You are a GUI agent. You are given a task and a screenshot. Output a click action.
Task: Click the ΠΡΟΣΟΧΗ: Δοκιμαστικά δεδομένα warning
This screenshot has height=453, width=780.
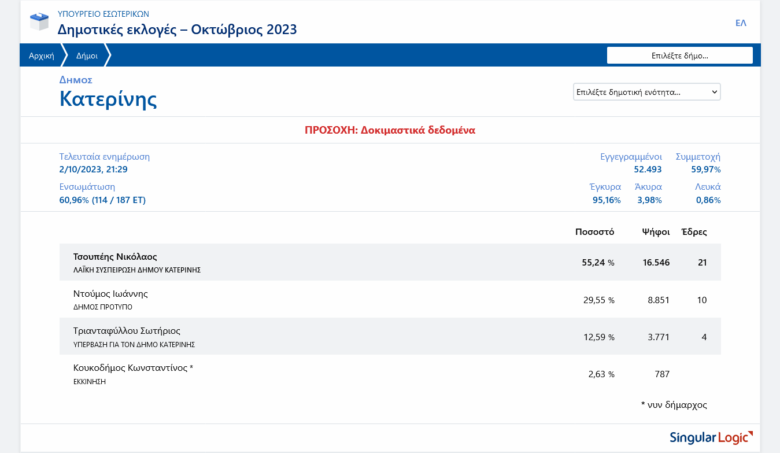[390, 130]
